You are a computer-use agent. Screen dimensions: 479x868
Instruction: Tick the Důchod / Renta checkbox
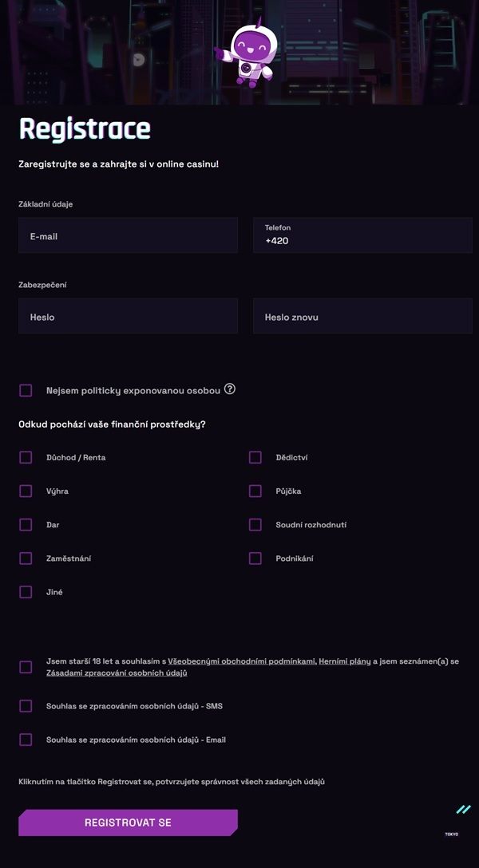pyautogui.click(x=26, y=457)
